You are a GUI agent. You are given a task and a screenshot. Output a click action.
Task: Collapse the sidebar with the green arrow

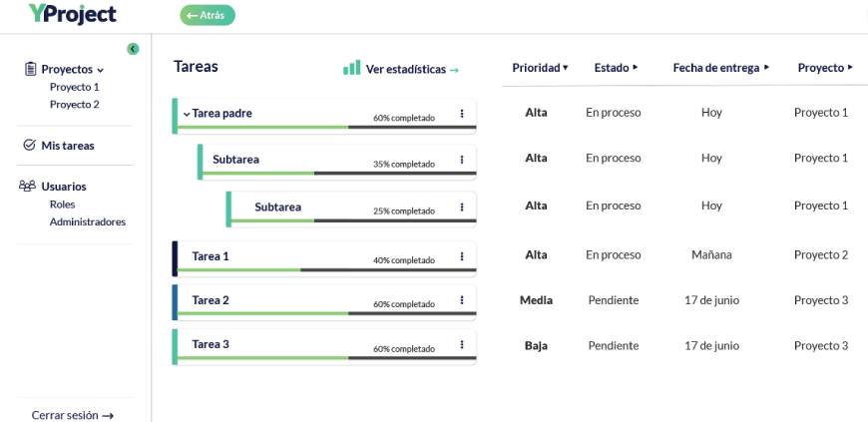(133, 49)
